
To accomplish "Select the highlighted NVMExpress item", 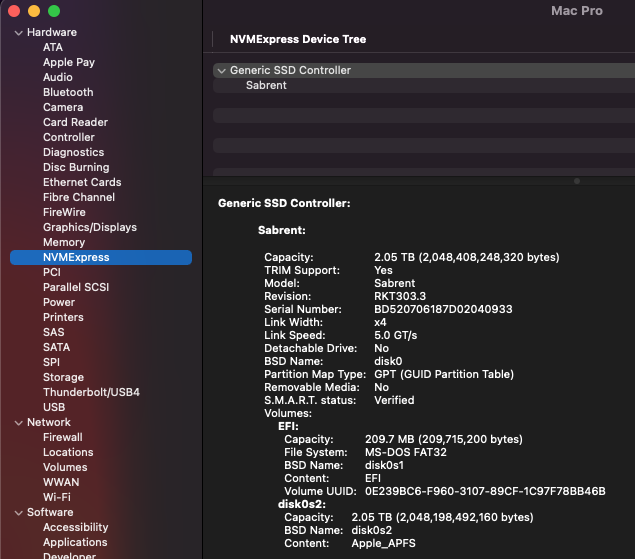I will click(x=101, y=258).
